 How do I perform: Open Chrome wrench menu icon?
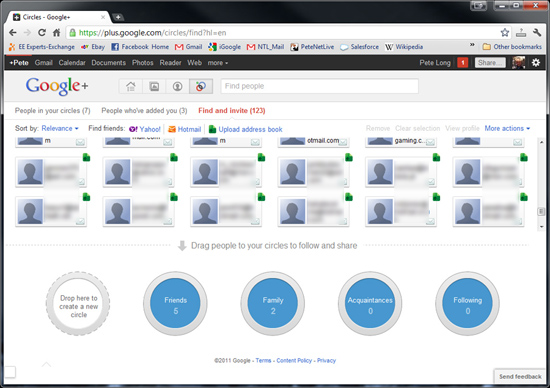click(537, 33)
